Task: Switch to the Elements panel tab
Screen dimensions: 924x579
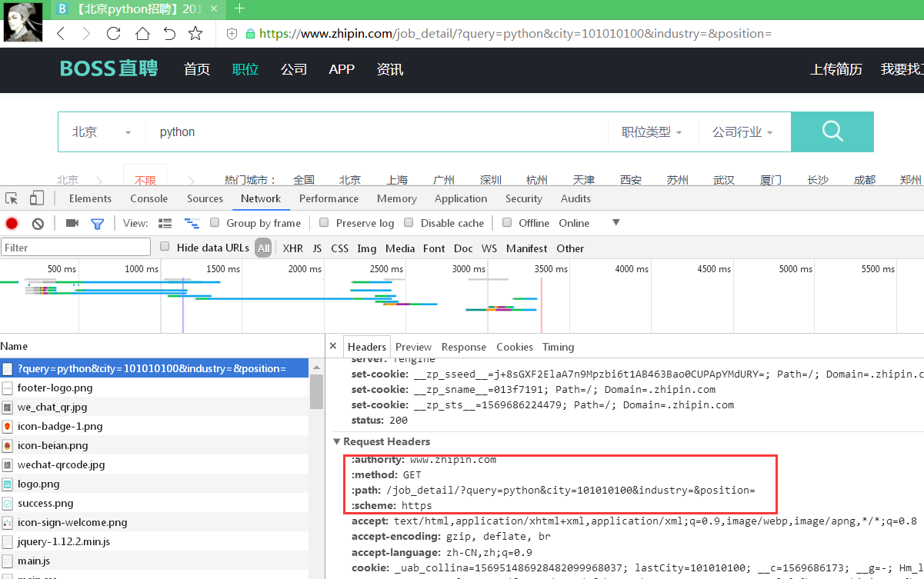Action: tap(90, 198)
